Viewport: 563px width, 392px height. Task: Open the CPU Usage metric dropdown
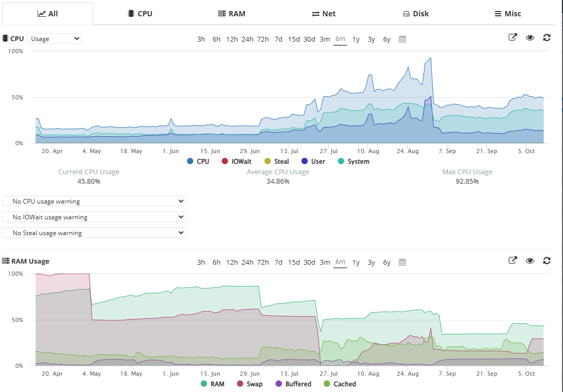54,38
